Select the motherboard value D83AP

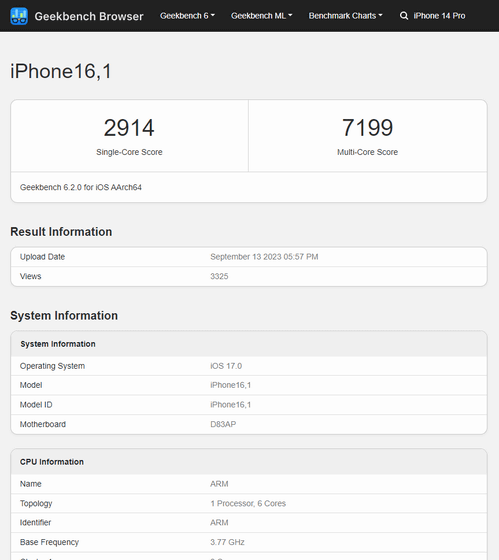[223, 424]
